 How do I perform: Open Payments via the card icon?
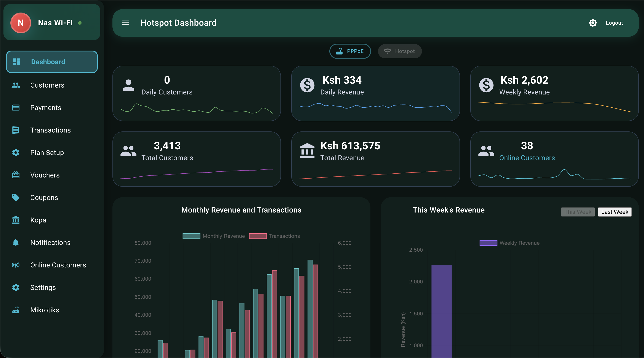pos(16,107)
